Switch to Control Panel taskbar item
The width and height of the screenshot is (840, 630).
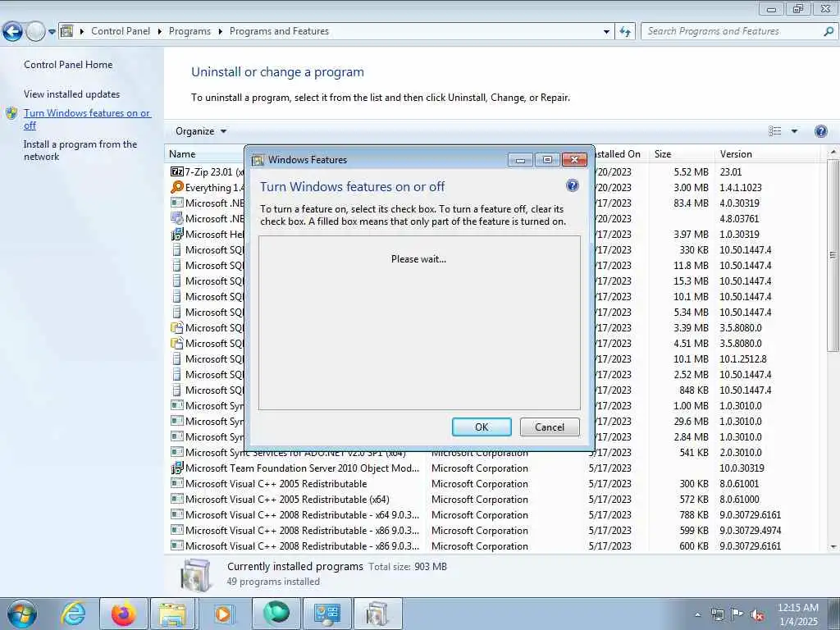click(x=326, y=614)
